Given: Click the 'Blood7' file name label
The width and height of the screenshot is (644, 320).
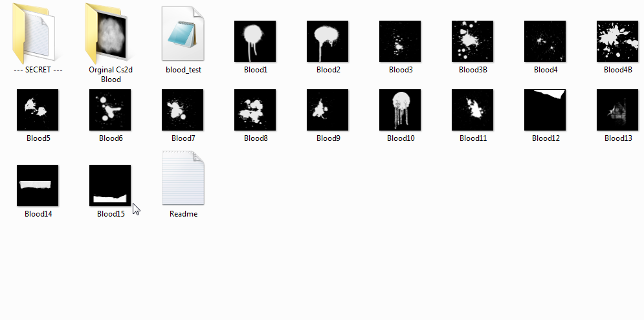Looking at the screenshot, I should pyautogui.click(x=183, y=138).
